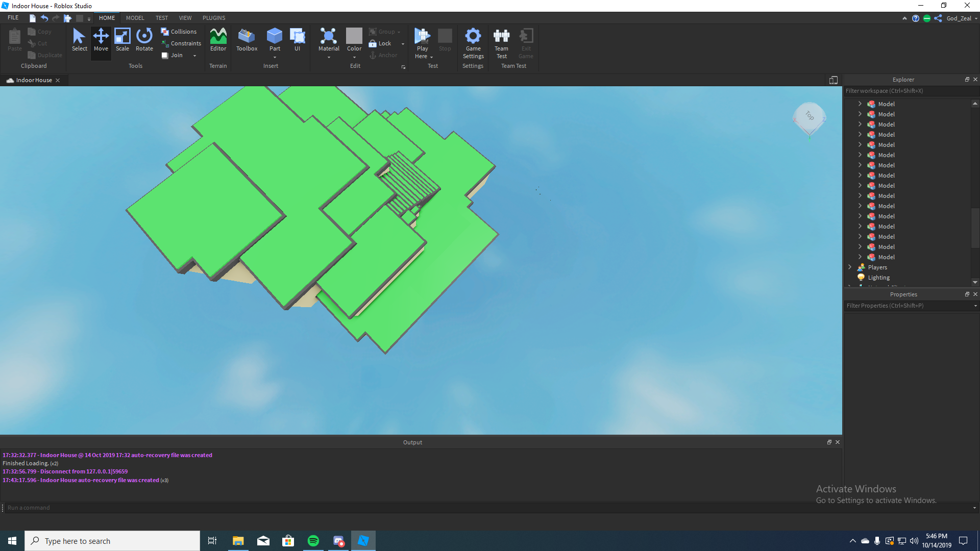Toggle Lock mode for parts

(382, 43)
